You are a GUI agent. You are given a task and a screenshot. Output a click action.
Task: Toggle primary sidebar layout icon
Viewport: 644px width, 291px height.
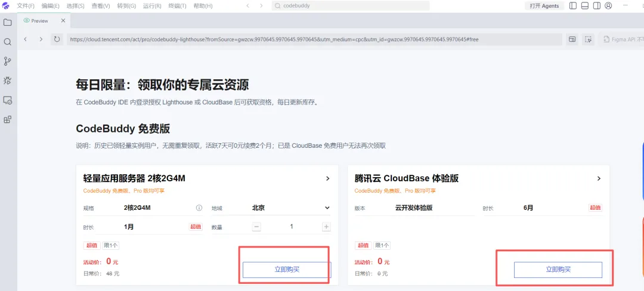pyautogui.click(x=573, y=6)
